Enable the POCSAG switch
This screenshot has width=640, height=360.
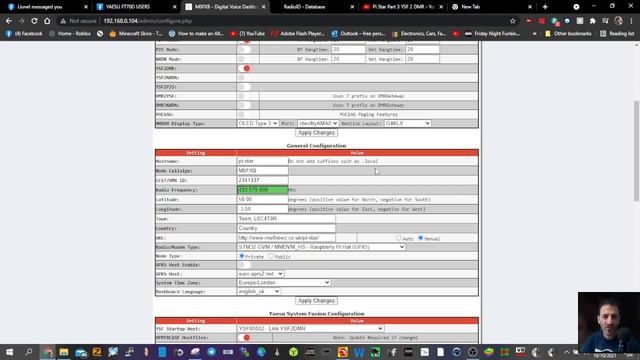(x=244, y=114)
